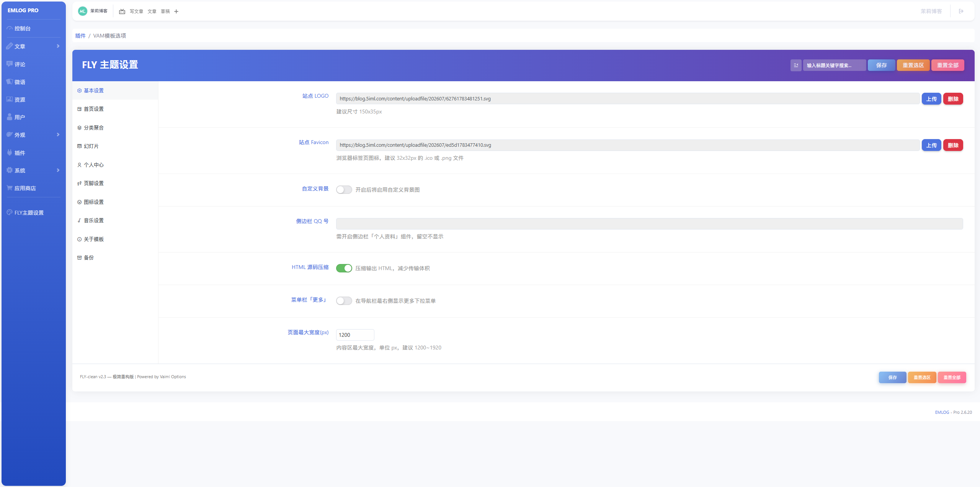Open the 草稿 link in top bar
This screenshot has height=487, width=980.
click(165, 11)
